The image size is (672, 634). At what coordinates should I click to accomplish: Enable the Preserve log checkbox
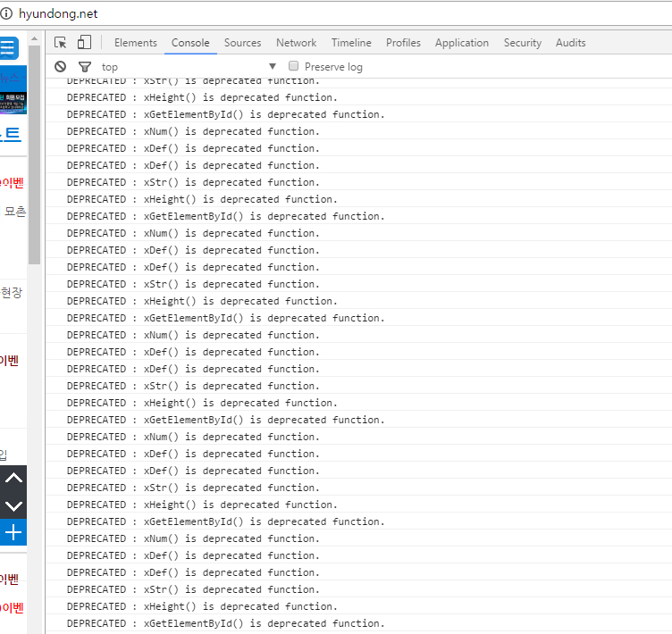[x=293, y=67]
